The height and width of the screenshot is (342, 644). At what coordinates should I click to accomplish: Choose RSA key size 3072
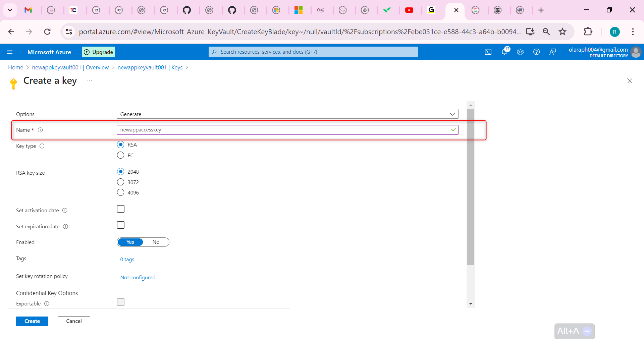120,182
